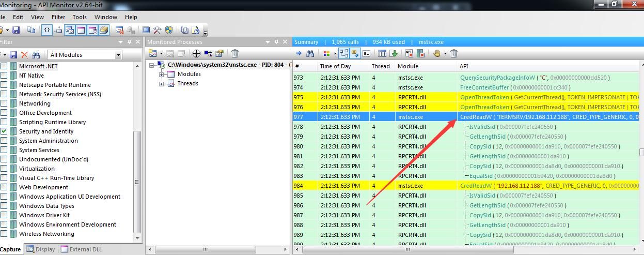Click the crosshair target icon in Monitored Processes
This screenshot has width=644, height=255.
tap(197, 53)
